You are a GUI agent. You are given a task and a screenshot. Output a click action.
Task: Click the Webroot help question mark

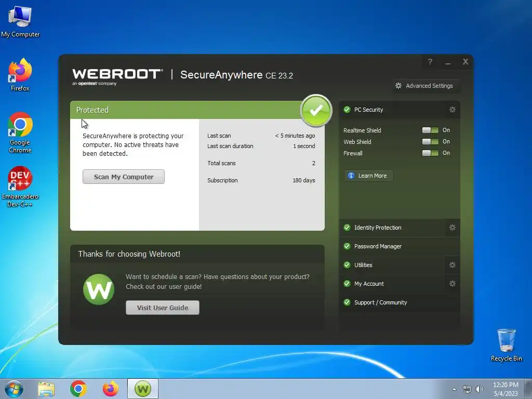tap(430, 61)
